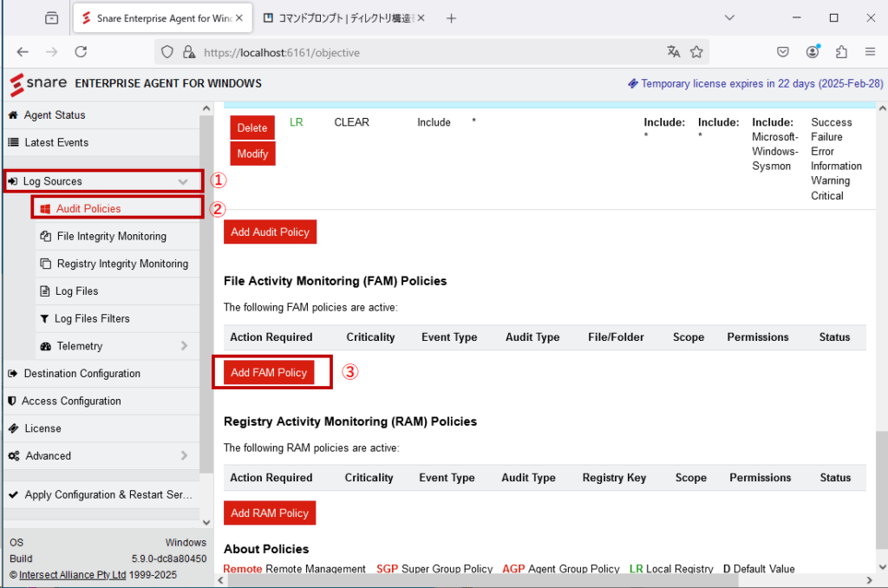Select File Integrity Monitoring menu item
Viewport: 888px width, 588px height.
[117, 236]
